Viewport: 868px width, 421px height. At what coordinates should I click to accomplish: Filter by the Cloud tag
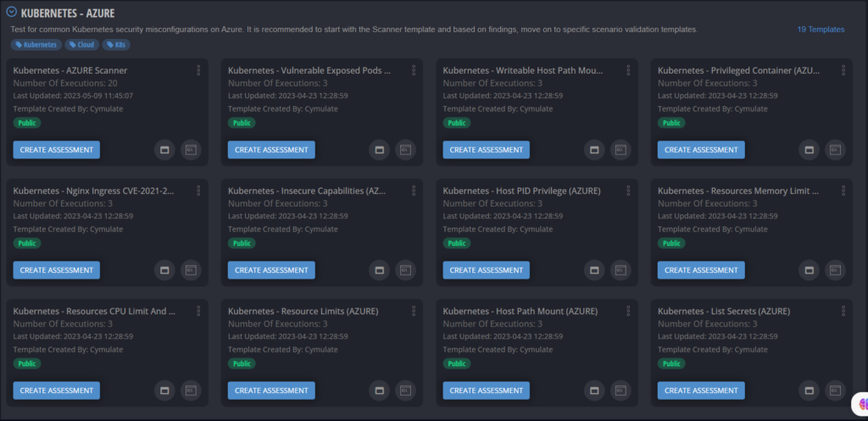pyautogui.click(x=82, y=45)
